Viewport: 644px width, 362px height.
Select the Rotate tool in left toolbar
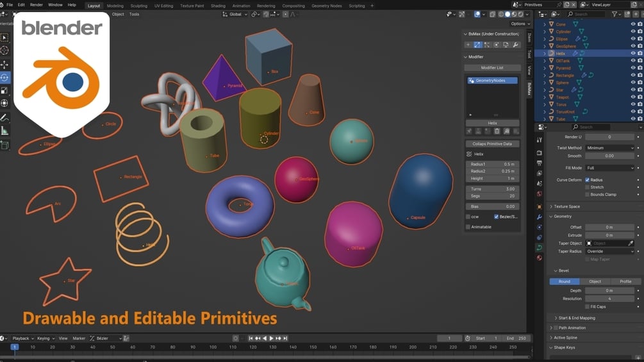point(4,77)
